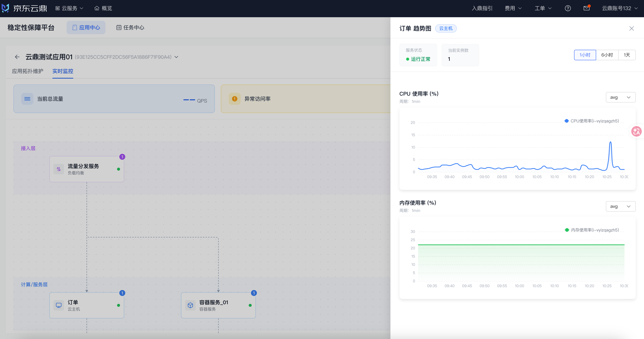This screenshot has width=644, height=339.
Task: Switch time range to 6小时
Action: [607, 55]
